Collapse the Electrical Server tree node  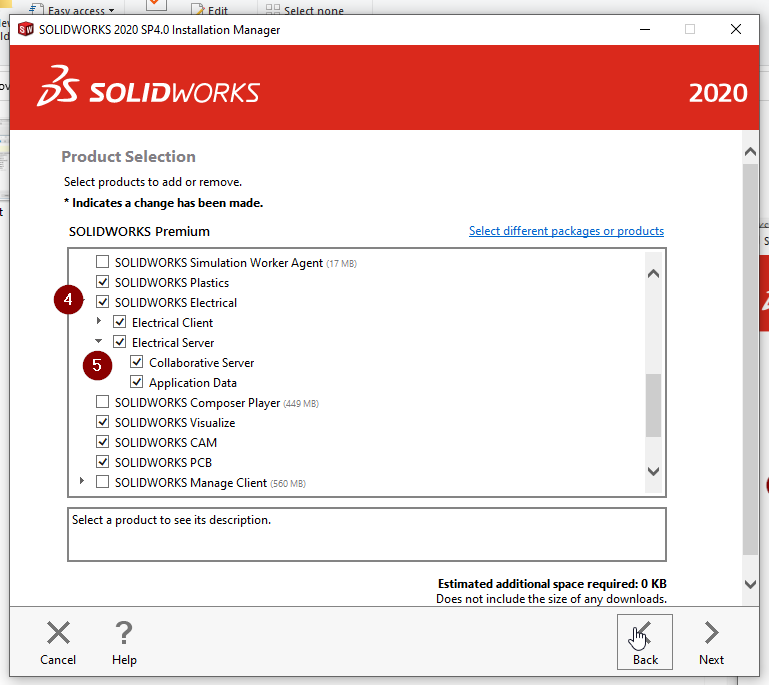click(x=98, y=342)
